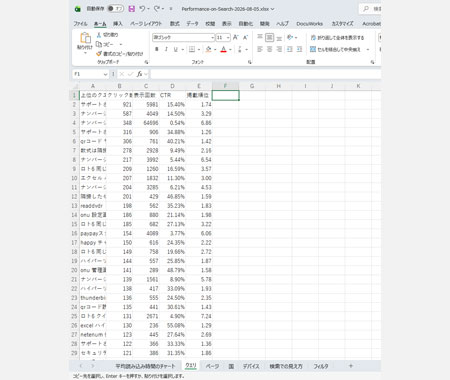This screenshot has width=450, height=380.
Task: Toggle the AutoSave switch
Action: coord(115,9)
